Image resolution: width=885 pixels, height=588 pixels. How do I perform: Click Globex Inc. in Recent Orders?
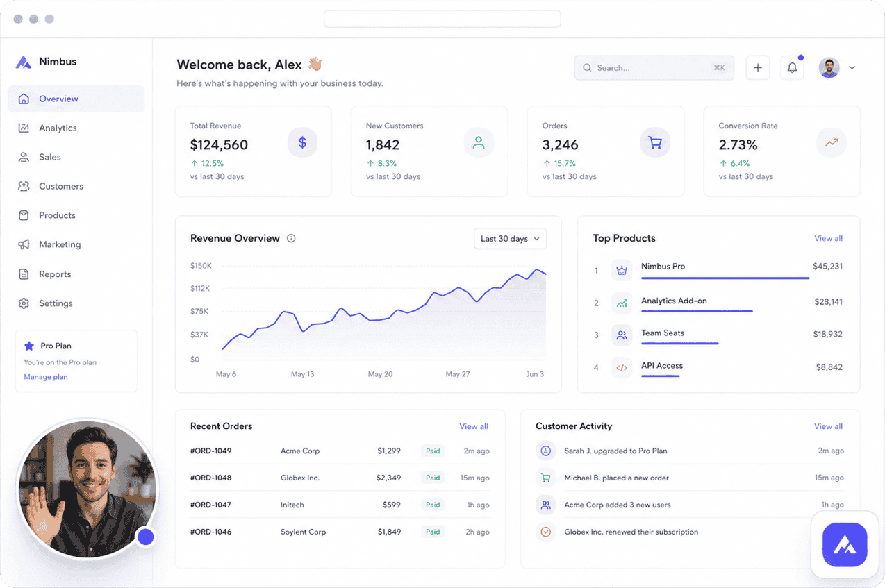pos(300,478)
